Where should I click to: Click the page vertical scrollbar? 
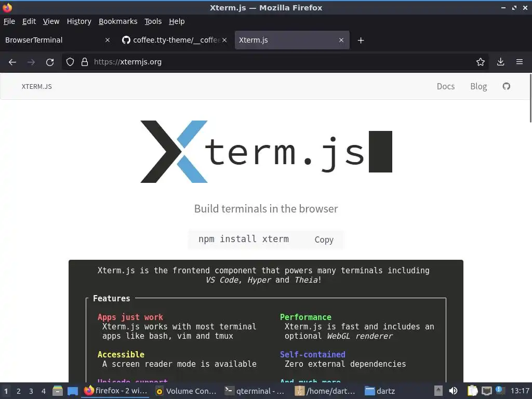click(530, 98)
